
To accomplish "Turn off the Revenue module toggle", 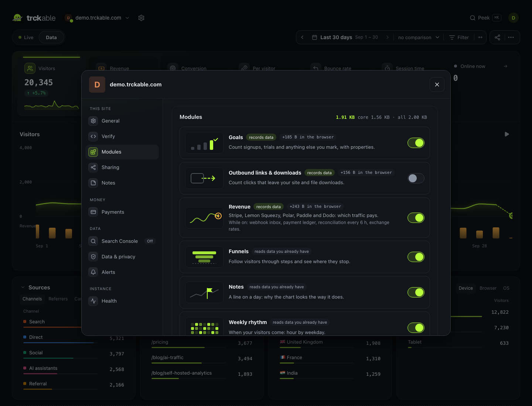I will pos(416,218).
